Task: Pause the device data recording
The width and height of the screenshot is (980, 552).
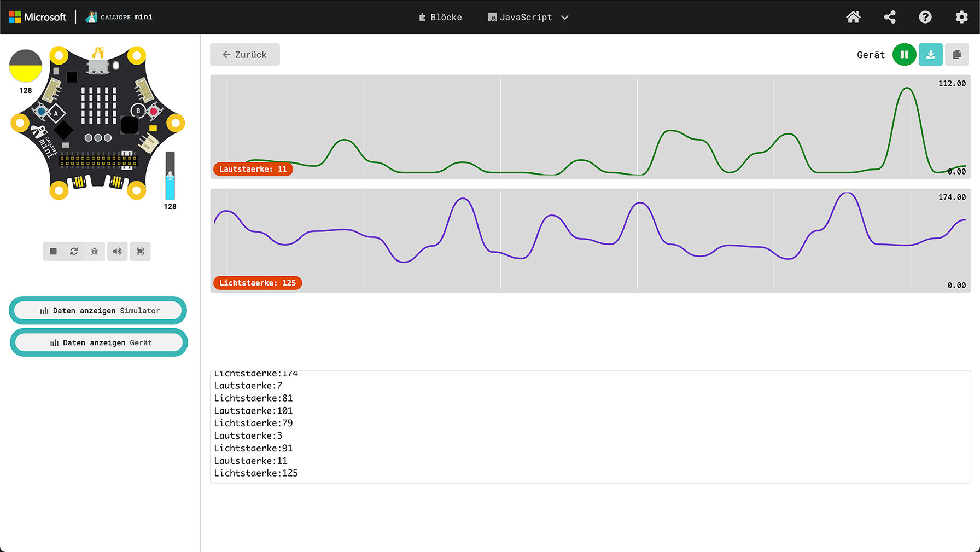Action: pos(904,55)
